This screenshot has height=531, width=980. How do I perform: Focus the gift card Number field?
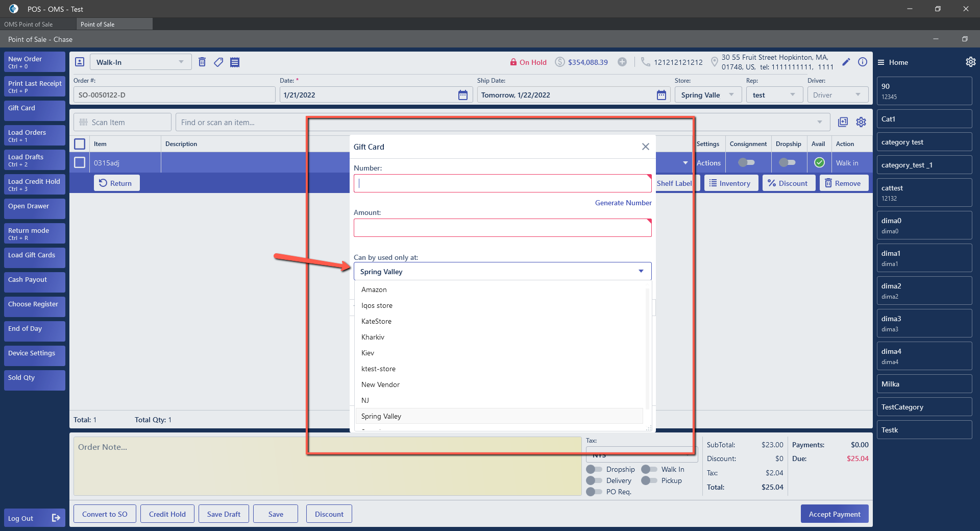point(503,183)
